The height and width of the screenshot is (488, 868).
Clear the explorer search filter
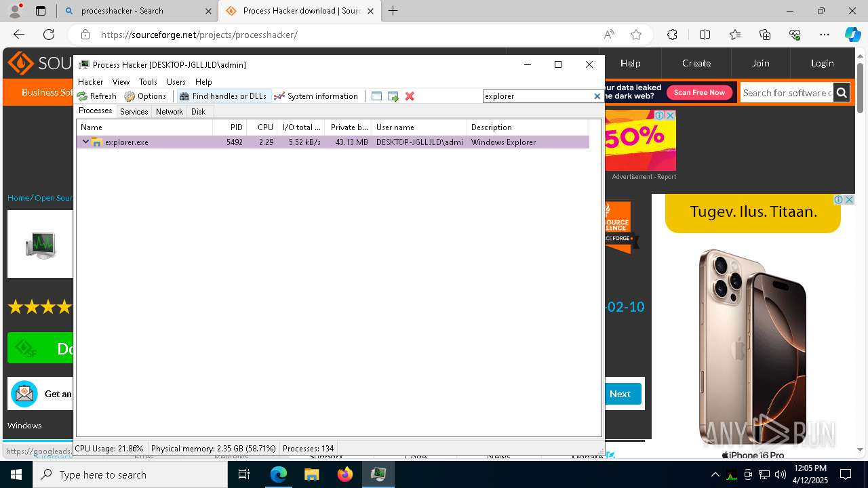pyautogui.click(x=597, y=96)
